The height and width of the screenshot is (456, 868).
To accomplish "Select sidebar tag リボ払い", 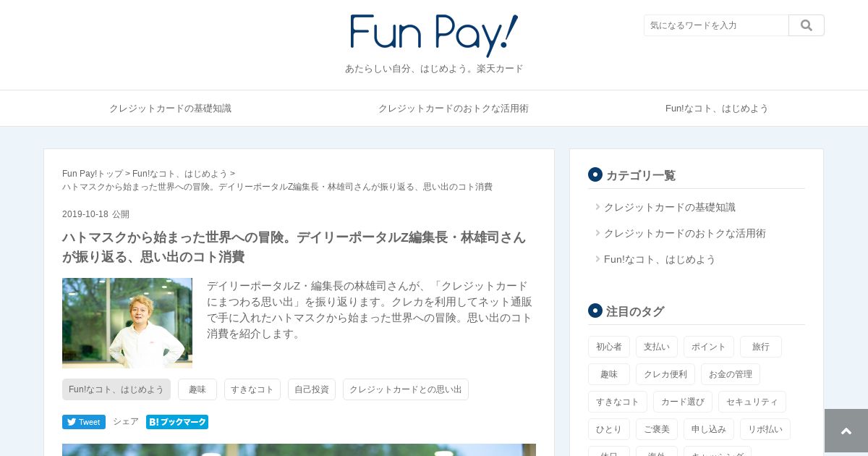I will [765, 429].
